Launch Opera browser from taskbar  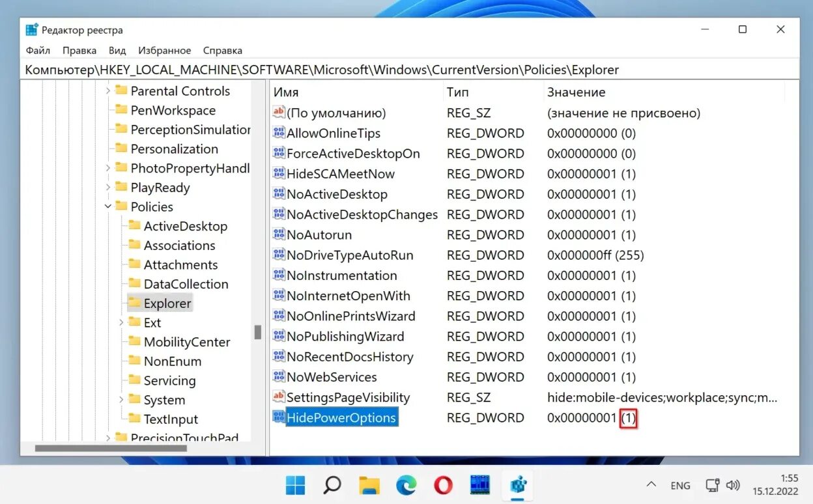(x=444, y=485)
